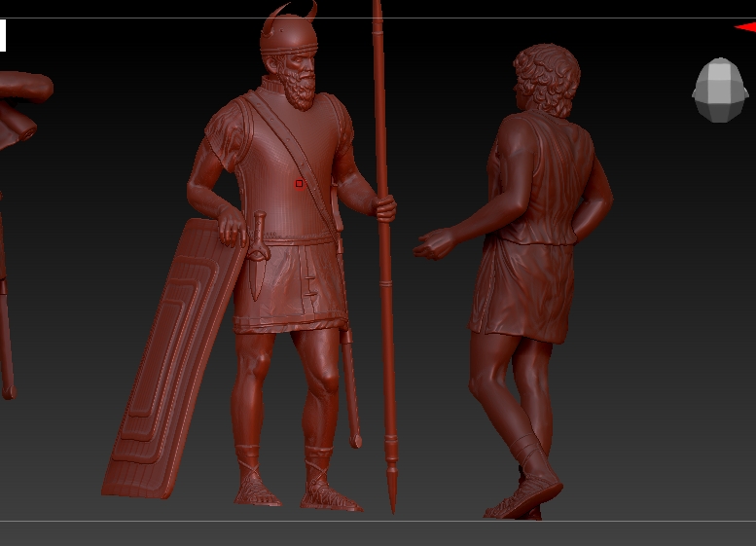Click the red arrow marker at top right

click(x=744, y=27)
